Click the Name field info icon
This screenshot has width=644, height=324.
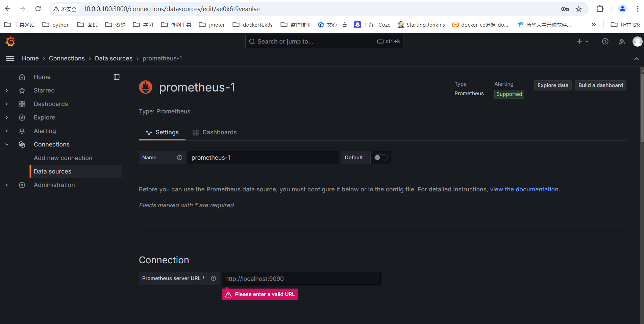(x=180, y=158)
